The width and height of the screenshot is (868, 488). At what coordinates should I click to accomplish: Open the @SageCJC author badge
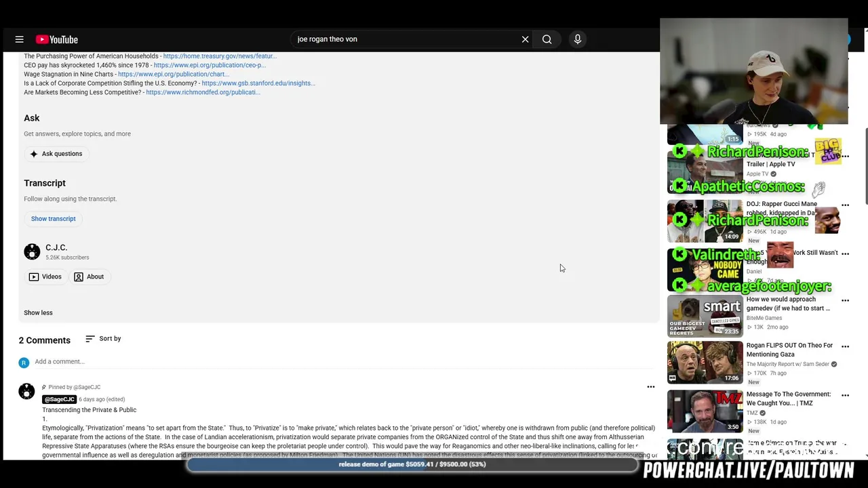click(60, 399)
